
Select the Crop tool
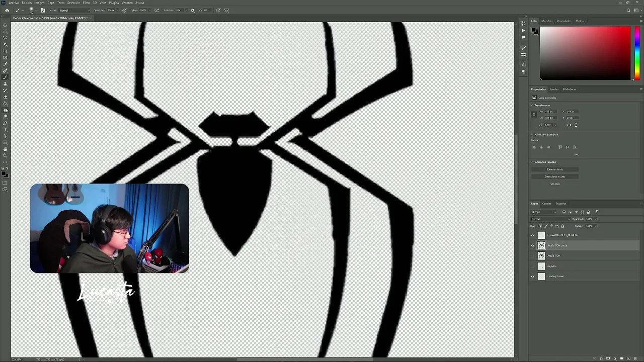6,51
